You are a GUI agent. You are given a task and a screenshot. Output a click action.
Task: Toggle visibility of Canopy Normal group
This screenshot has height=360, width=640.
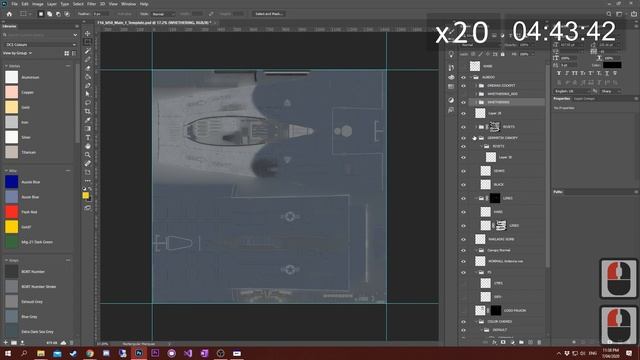tap(463, 250)
